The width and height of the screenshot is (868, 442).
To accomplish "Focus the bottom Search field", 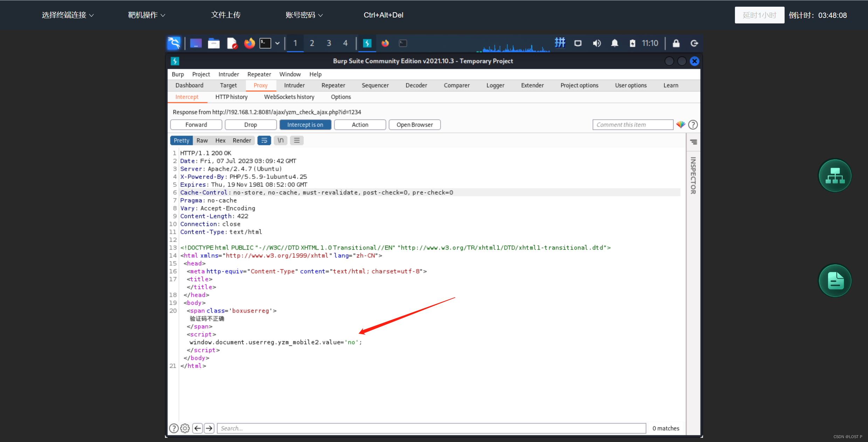I will [x=432, y=428].
